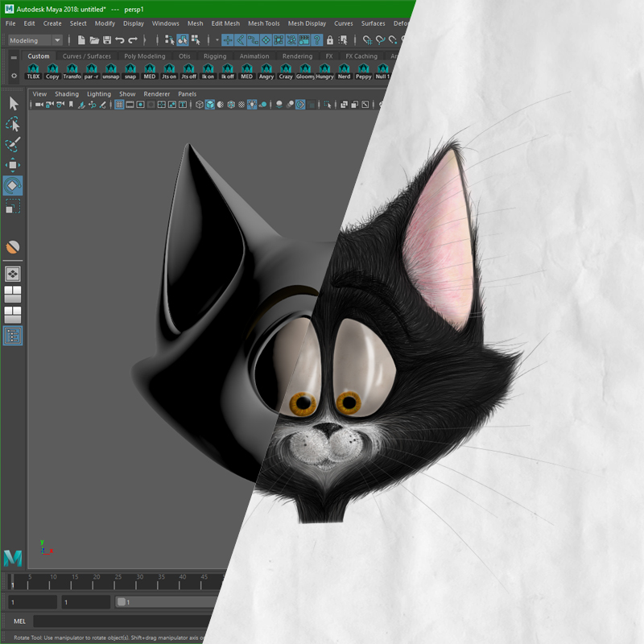644x644 pixels.
Task: Open the panel Lighting menu
Action: (x=98, y=94)
